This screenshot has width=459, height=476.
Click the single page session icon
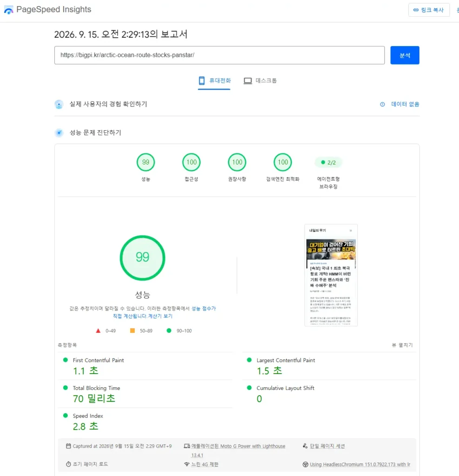(305, 446)
